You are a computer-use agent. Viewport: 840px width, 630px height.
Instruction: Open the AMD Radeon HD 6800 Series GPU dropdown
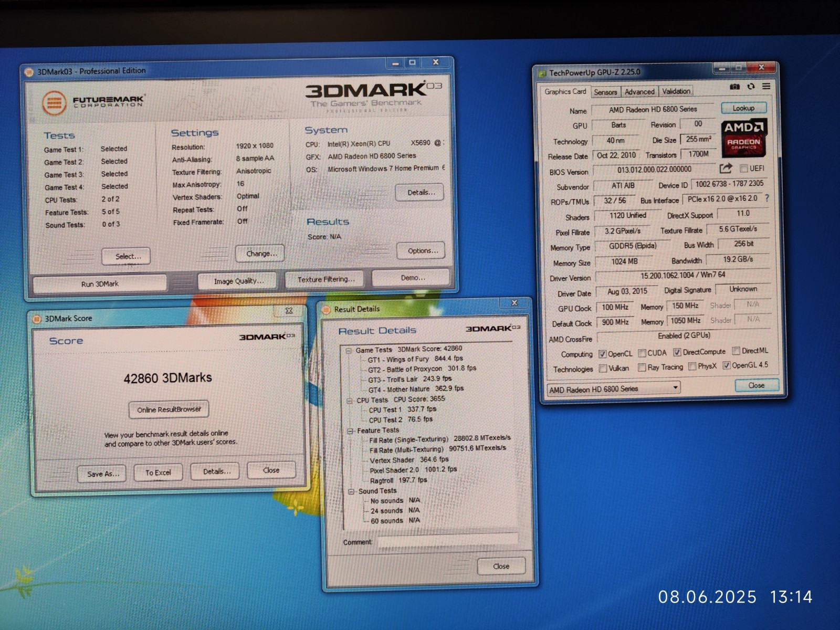click(613, 388)
